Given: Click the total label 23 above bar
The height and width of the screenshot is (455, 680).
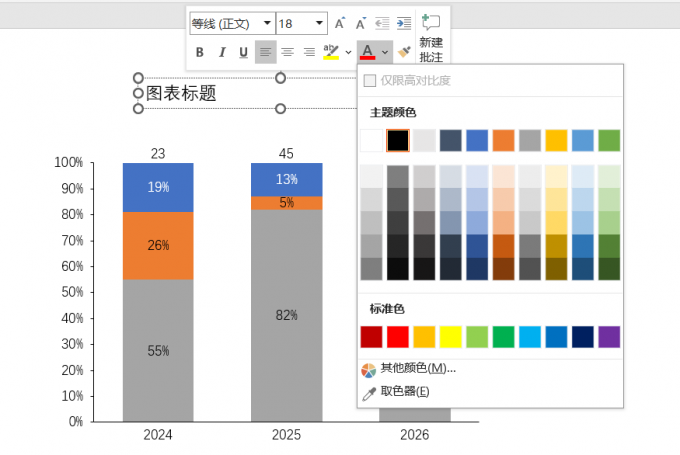Looking at the screenshot, I should pyautogui.click(x=158, y=154).
